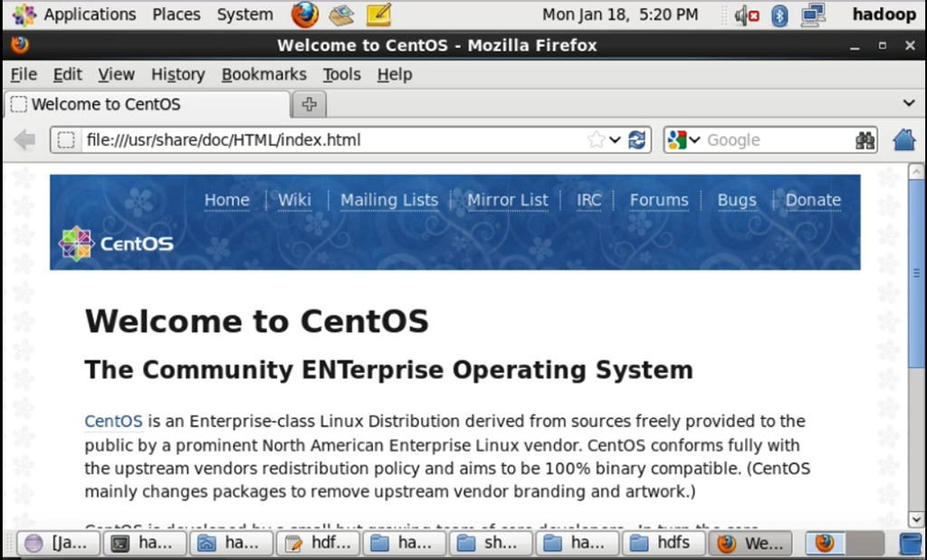Viewport: 927px width, 560px height.
Task: Go to the home page icon
Action: coord(904,140)
